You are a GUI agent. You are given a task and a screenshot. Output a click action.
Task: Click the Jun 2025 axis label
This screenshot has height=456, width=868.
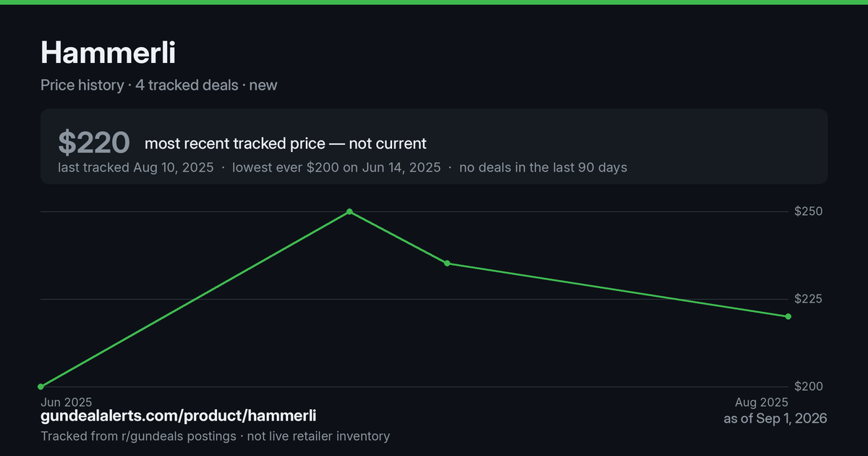click(67, 402)
